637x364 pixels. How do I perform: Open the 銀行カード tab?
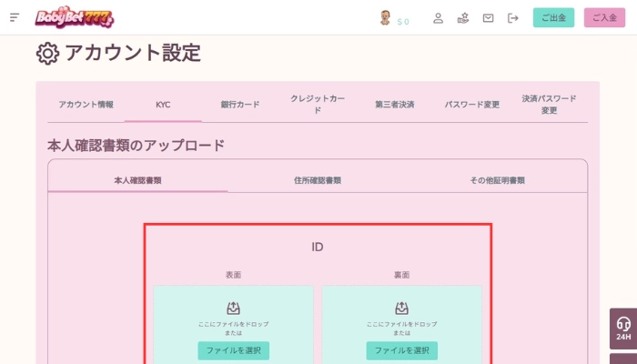(x=240, y=105)
